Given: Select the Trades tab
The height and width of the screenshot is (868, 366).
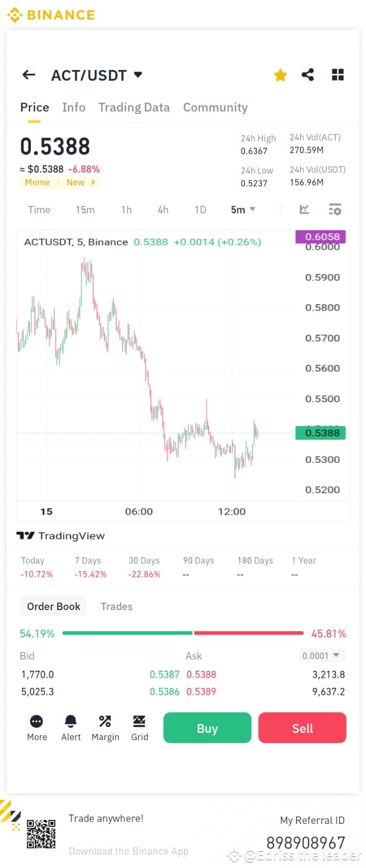Looking at the screenshot, I should 116,606.
